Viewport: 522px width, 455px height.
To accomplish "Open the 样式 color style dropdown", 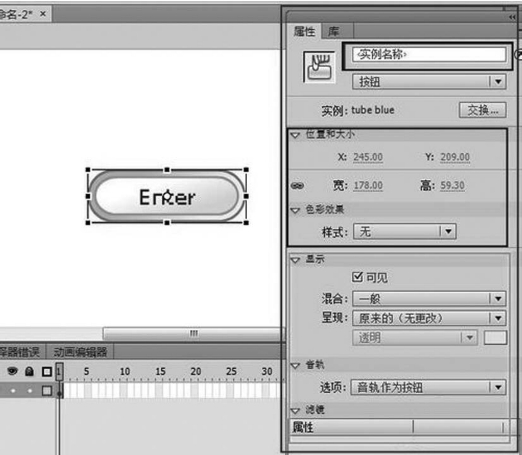I will [x=404, y=231].
